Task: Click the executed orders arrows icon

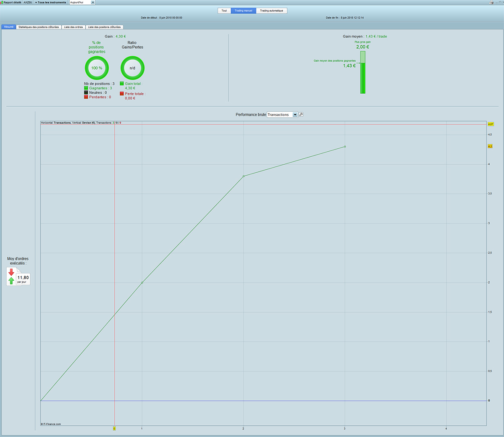Action: point(11,276)
